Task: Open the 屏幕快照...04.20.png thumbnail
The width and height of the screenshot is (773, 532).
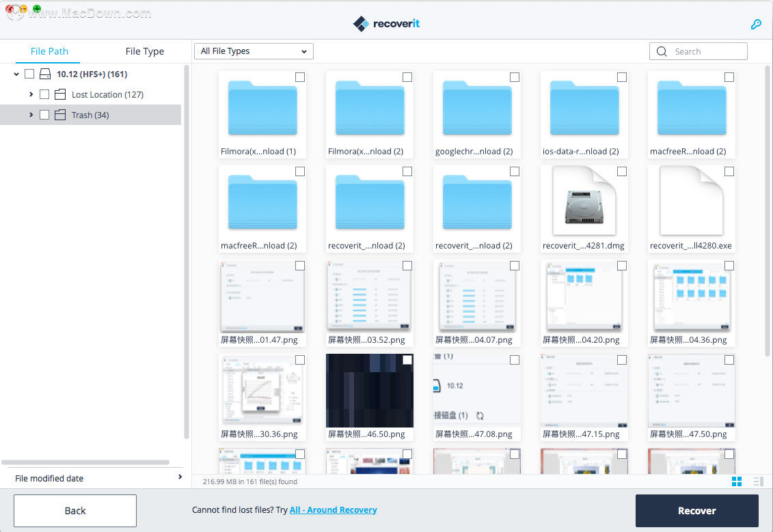Action: point(584,297)
